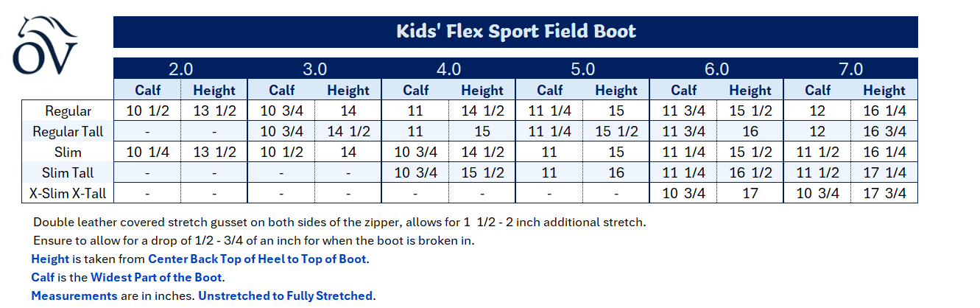Select the Kids' Flex Sport Field Boot title
980x308 pixels.
[515, 31]
